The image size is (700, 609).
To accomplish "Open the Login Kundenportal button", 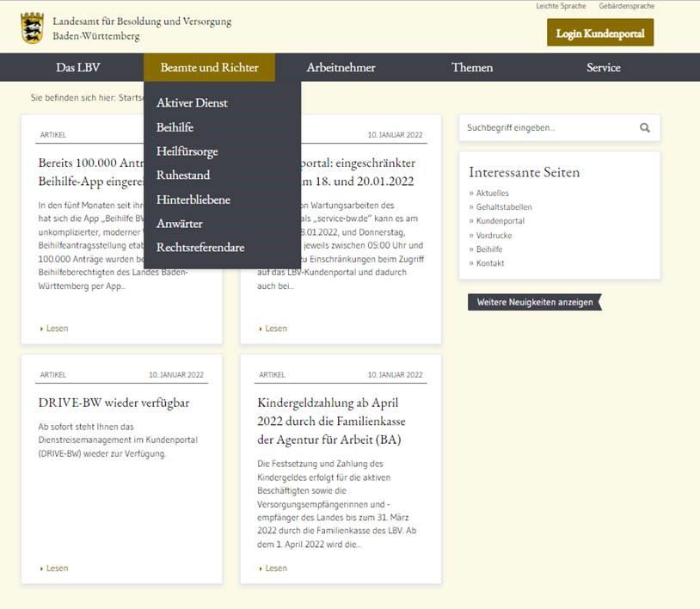I will pos(600,34).
